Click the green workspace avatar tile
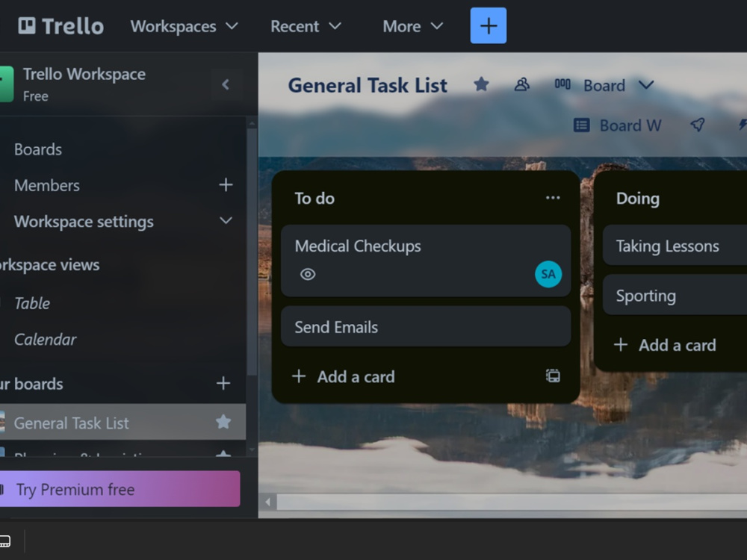The height and width of the screenshot is (560, 747). point(6,84)
